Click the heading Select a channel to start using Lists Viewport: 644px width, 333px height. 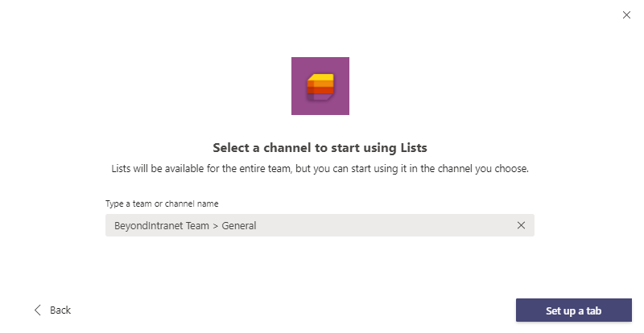(x=320, y=148)
